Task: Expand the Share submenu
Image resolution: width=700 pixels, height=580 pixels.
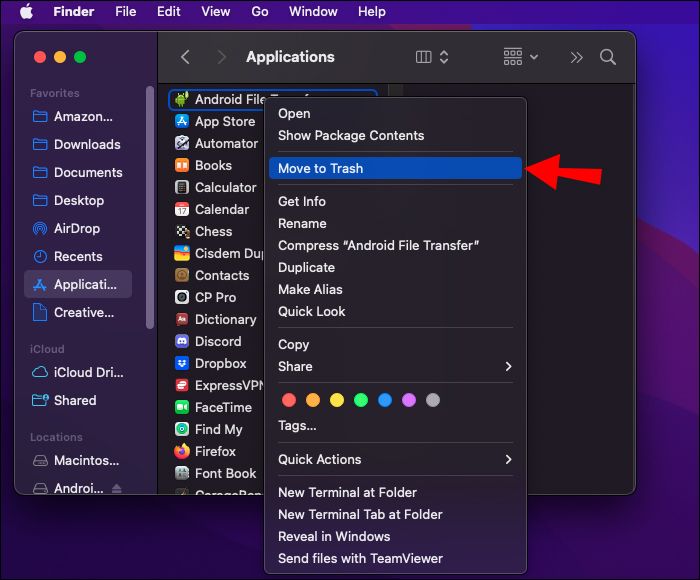Action: (395, 367)
